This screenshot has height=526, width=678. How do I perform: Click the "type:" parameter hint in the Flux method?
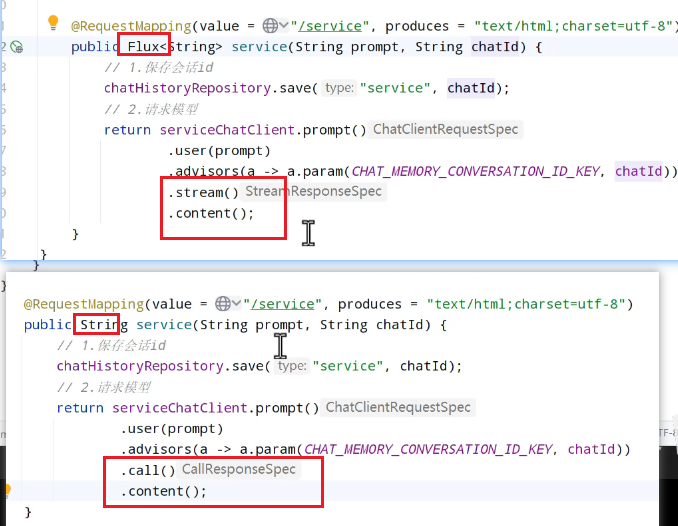pos(339,88)
